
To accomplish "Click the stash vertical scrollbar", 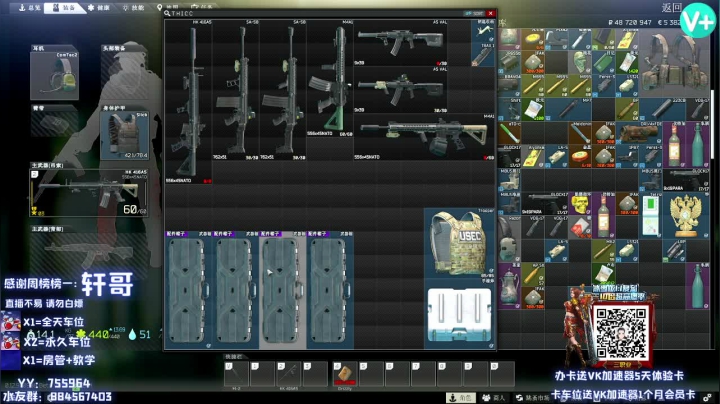I will point(712,124).
